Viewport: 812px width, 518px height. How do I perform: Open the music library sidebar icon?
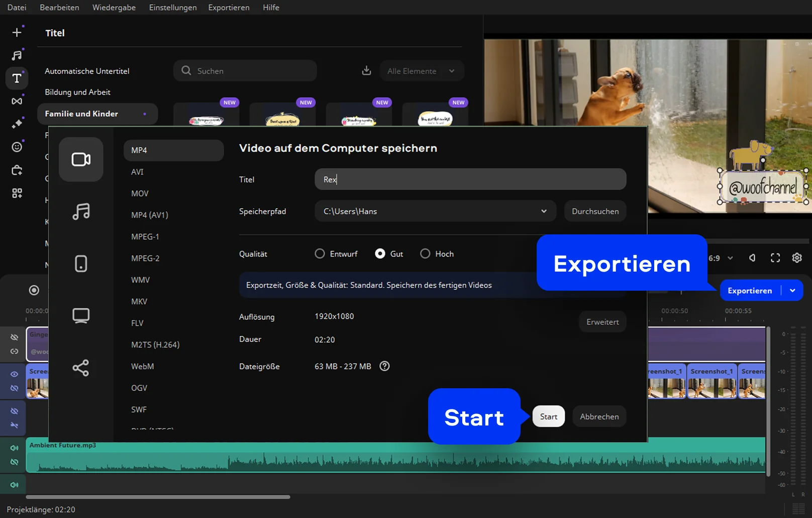point(17,55)
